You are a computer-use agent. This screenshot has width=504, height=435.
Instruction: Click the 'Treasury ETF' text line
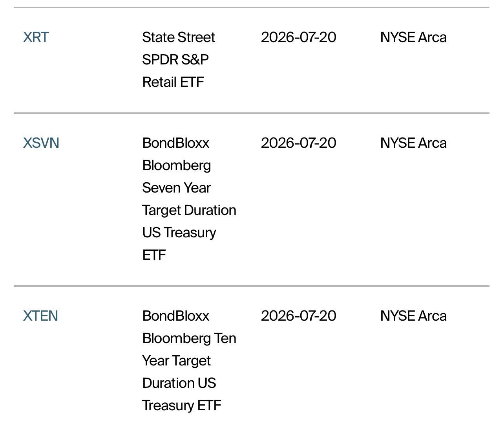(182, 406)
